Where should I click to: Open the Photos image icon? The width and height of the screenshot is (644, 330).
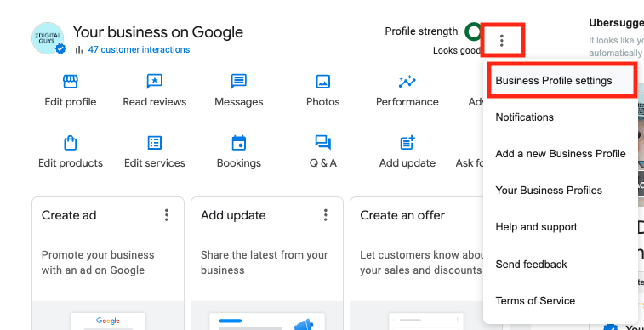coord(322,82)
